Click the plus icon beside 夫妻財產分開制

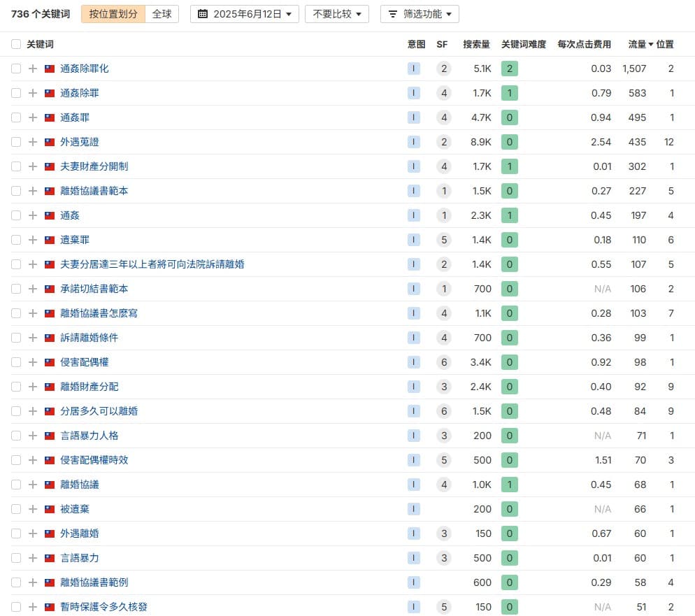32,166
